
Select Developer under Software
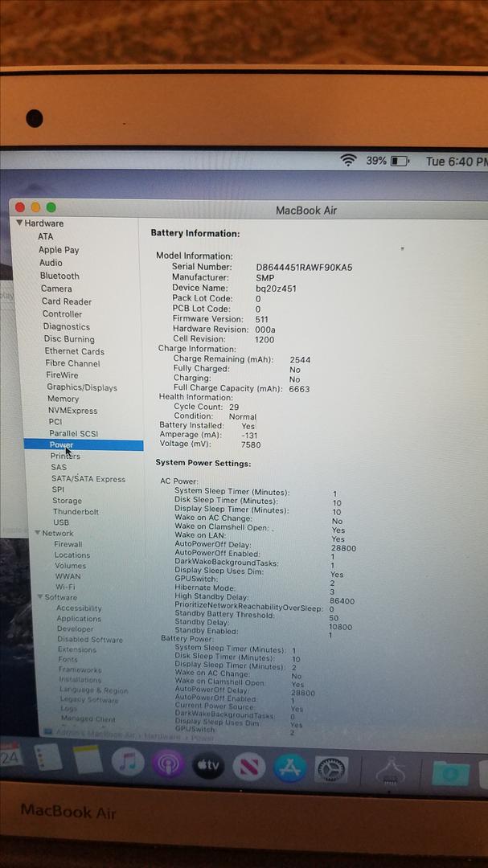(76, 628)
